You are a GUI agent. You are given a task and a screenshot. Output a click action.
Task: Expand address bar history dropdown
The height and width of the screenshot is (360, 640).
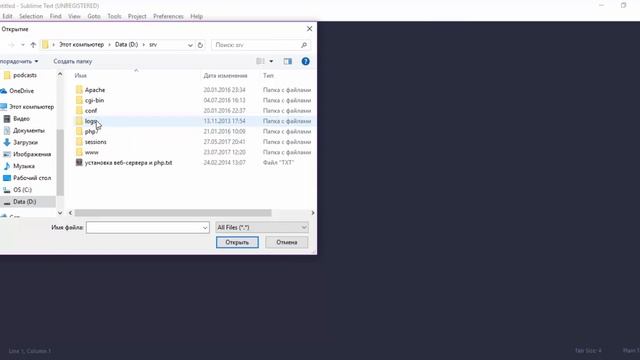tap(190, 45)
